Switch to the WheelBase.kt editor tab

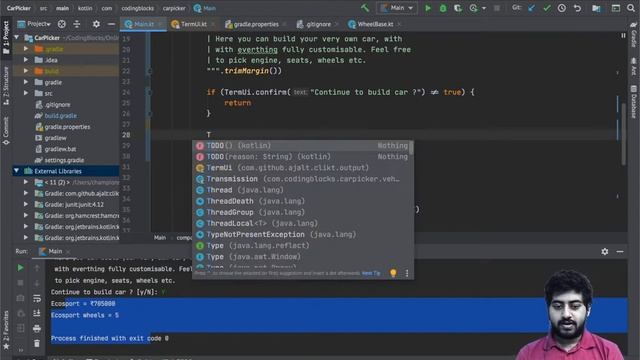pyautogui.click(x=375, y=24)
